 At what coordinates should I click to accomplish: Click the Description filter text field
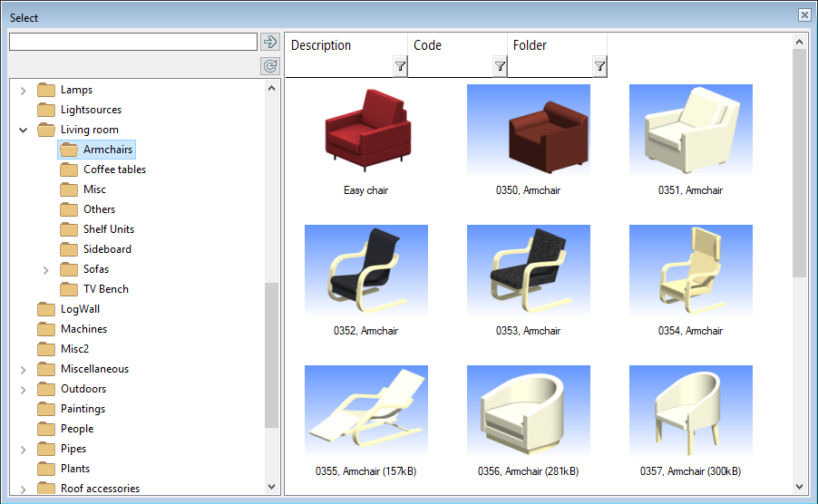[340, 66]
